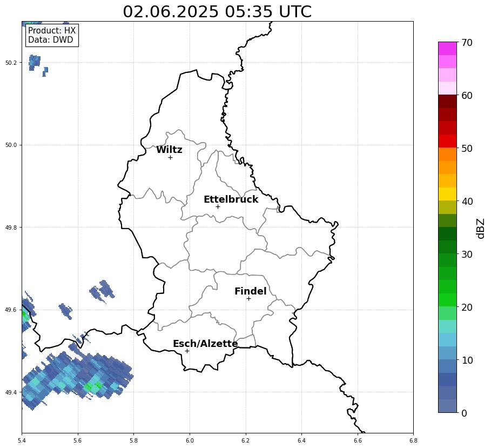This screenshot has height=448, width=491.
Task: Click the latitude 50.2 axis label
Action: pyautogui.click(x=10, y=63)
